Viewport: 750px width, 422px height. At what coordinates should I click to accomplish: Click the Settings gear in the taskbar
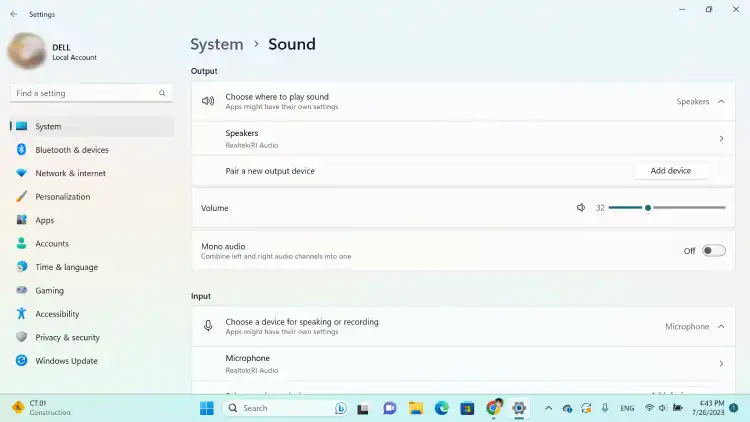[519, 408]
